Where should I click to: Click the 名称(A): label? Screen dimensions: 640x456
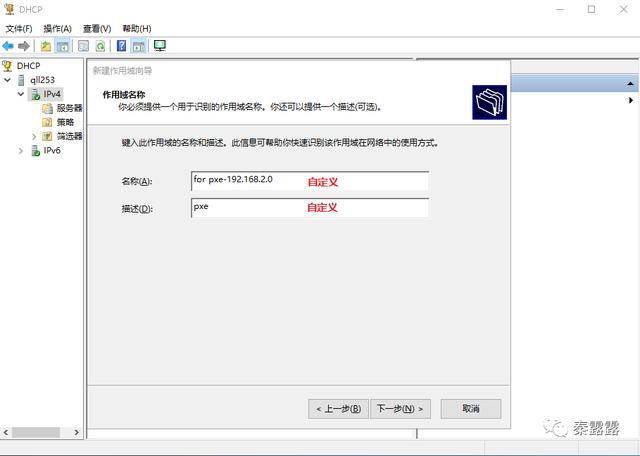coord(137,181)
